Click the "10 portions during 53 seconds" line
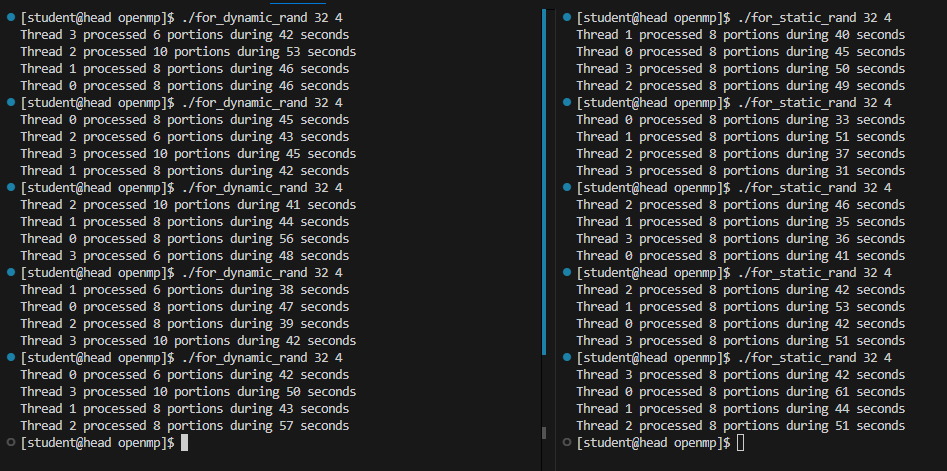 pyautogui.click(x=187, y=52)
